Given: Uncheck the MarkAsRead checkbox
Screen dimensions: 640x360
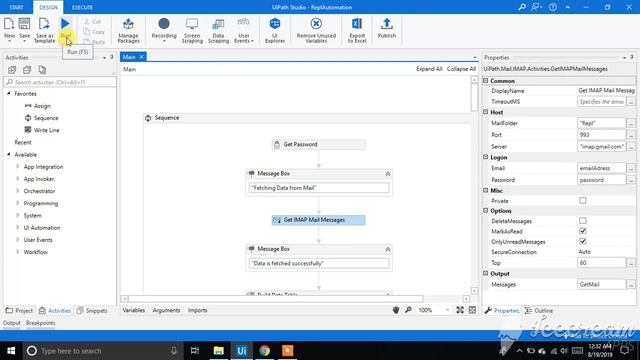Looking at the screenshot, I should (582, 231).
